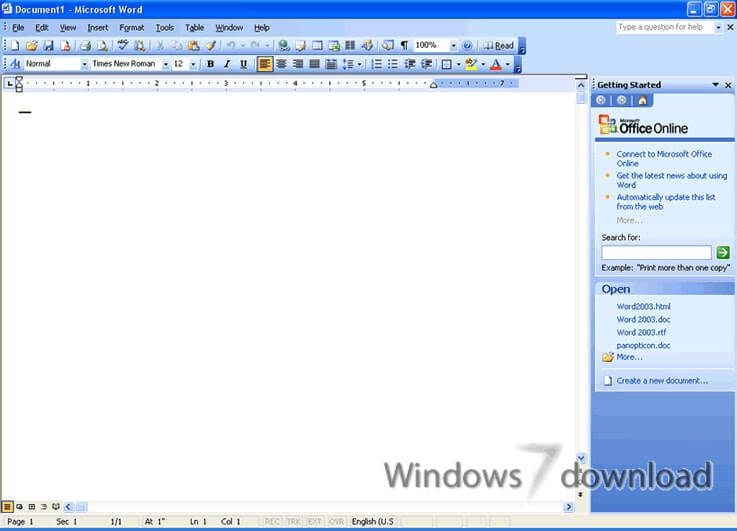Go to task pane Home

tap(642, 100)
